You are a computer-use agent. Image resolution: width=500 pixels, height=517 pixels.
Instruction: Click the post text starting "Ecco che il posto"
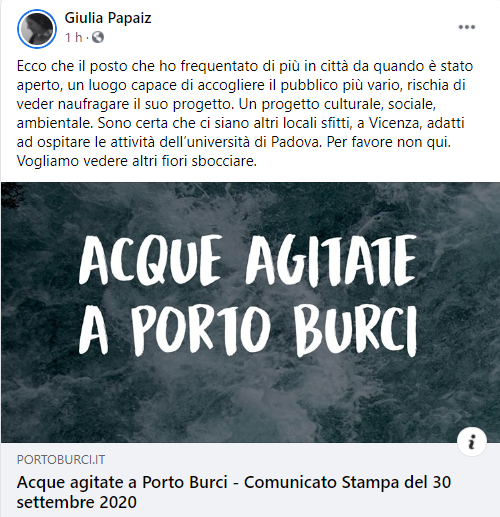click(245, 113)
